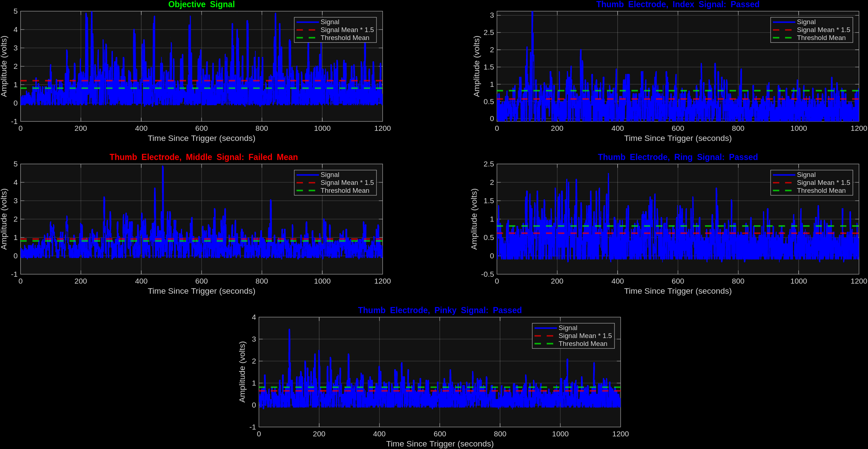Click the Thumb Electrode, Pinky Signal title
Viewport: 868px width, 449px height.
pyautogui.click(x=440, y=311)
